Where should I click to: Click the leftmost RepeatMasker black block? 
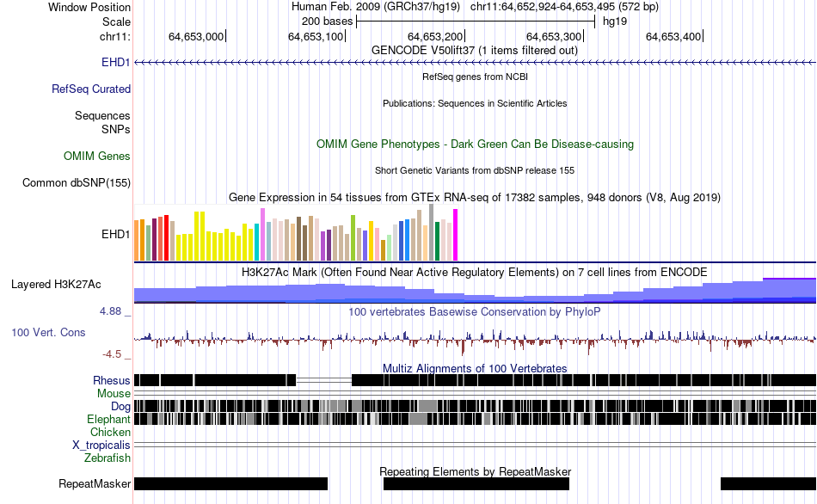tap(230, 483)
